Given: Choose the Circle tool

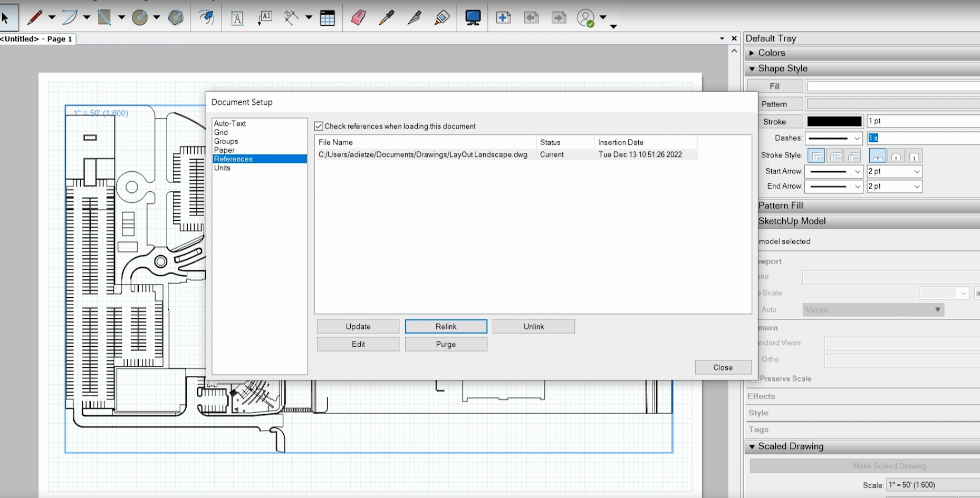Looking at the screenshot, I should pyautogui.click(x=140, y=17).
